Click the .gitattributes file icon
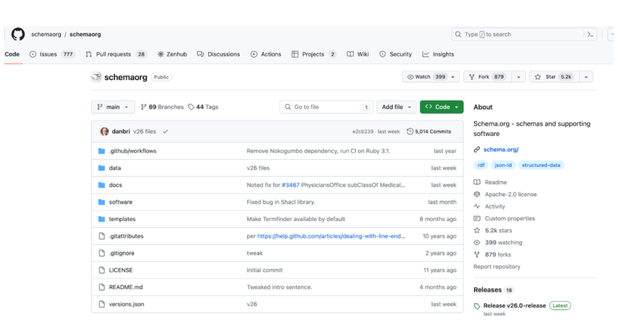The image size is (644, 335). [x=101, y=236]
